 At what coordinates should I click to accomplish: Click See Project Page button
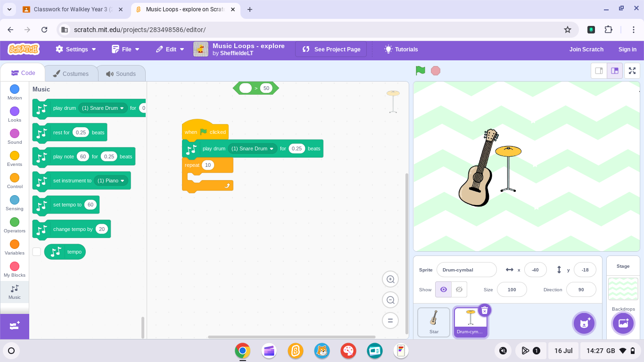[331, 49]
